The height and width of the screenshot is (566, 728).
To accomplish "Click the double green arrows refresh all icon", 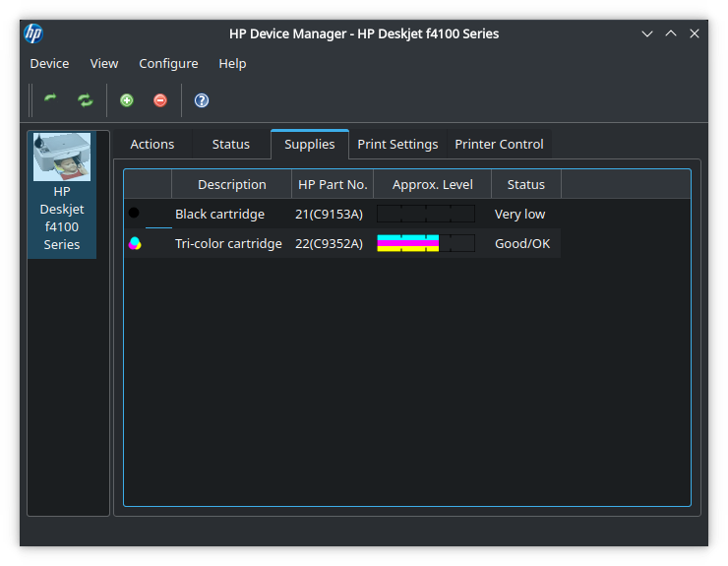I will [x=86, y=99].
